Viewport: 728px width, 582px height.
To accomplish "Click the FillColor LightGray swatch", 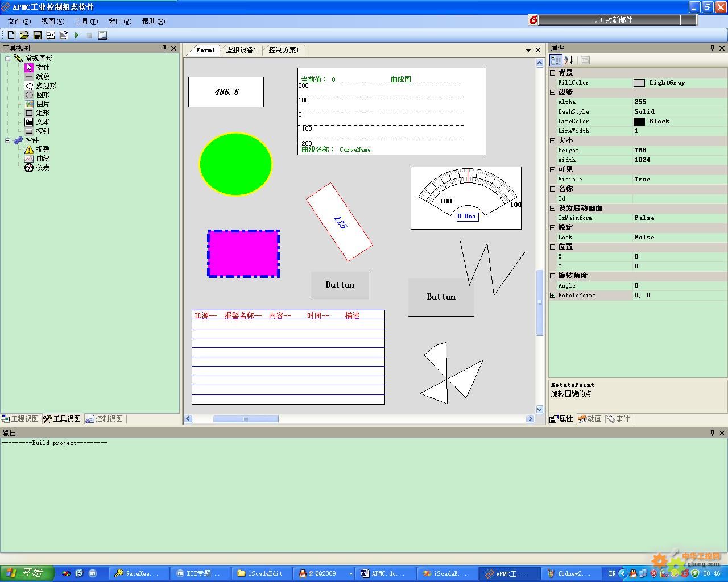I will pyautogui.click(x=639, y=83).
